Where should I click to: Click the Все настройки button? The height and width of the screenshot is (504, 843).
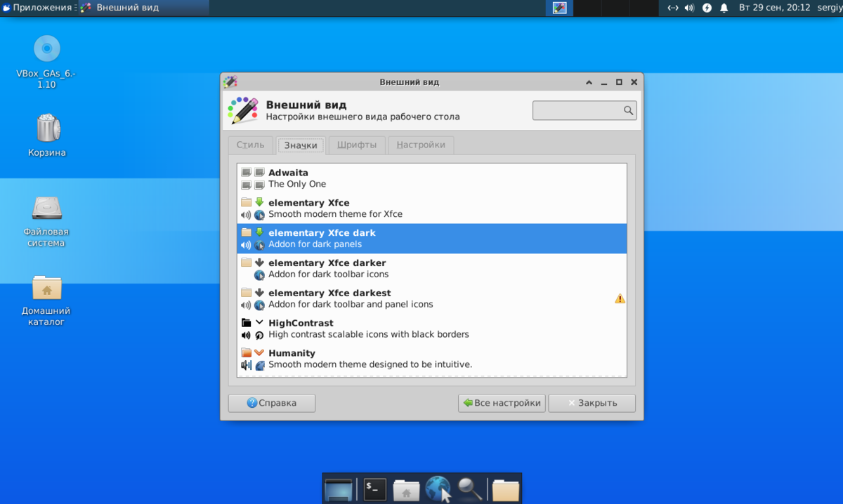click(x=502, y=403)
